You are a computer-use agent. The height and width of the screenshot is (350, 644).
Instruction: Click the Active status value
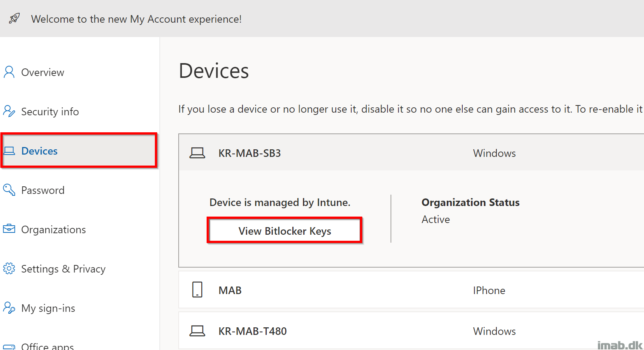pyautogui.click(x=436, y=219)
